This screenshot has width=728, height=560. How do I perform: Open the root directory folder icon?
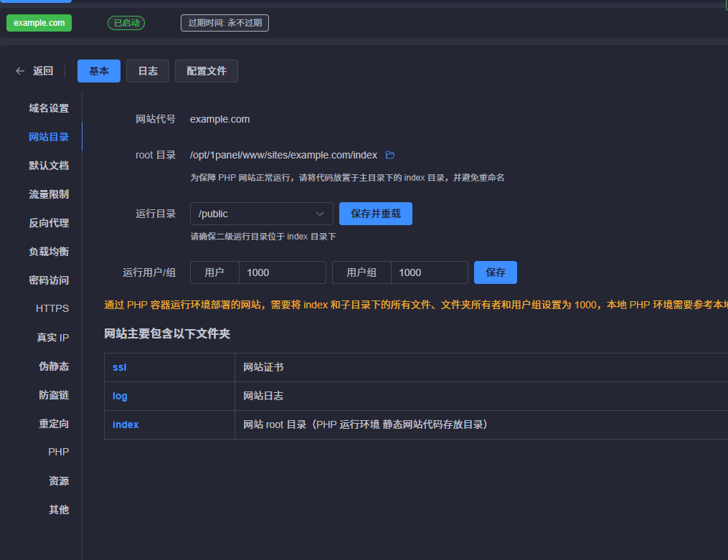[x=390, y=155]
